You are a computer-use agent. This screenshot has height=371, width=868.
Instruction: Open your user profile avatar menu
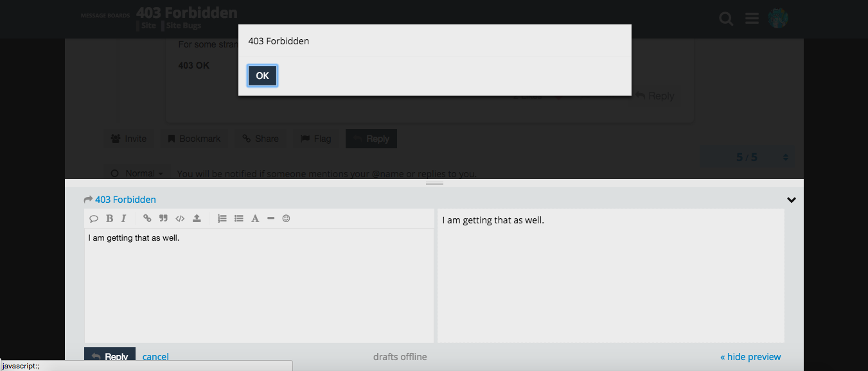point(777,19)
